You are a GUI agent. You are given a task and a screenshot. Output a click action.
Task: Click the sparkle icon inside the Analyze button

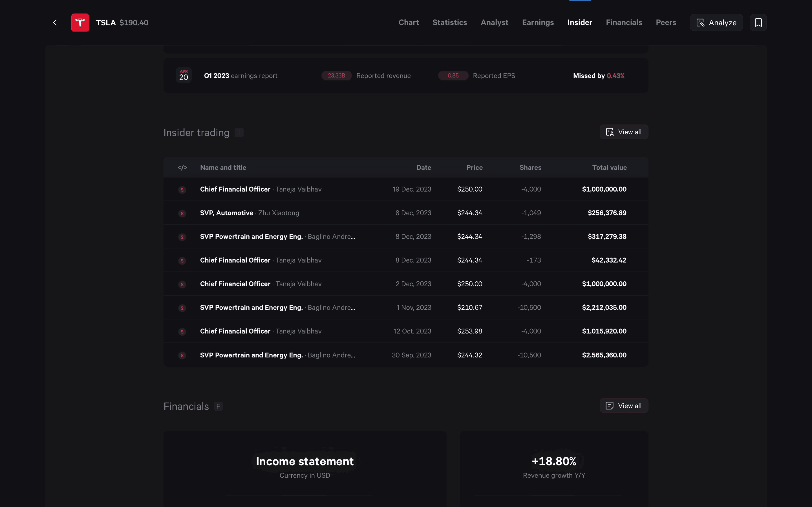tap(701, 23)
